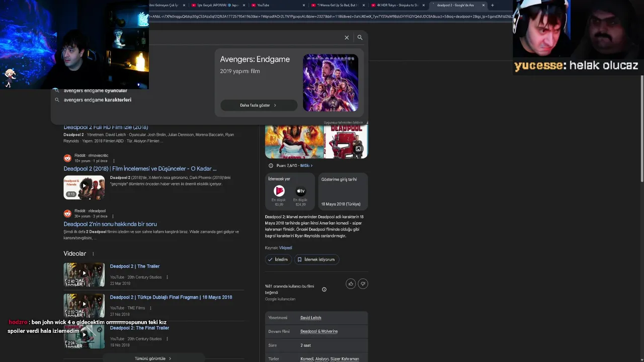Open options for TME Films video result
Image resolution: width=644 pixels, height=362 pixels.
click(x=150, y=308)
